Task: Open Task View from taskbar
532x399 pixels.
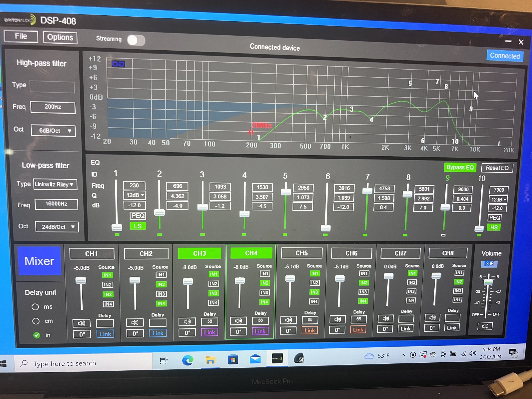Action: (x=164, y=361)
